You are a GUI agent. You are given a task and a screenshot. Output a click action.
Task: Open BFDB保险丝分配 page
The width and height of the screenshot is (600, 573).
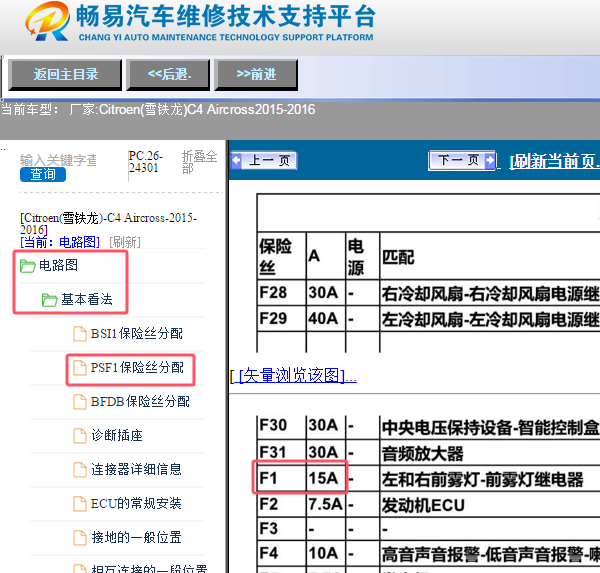point(140,402)
